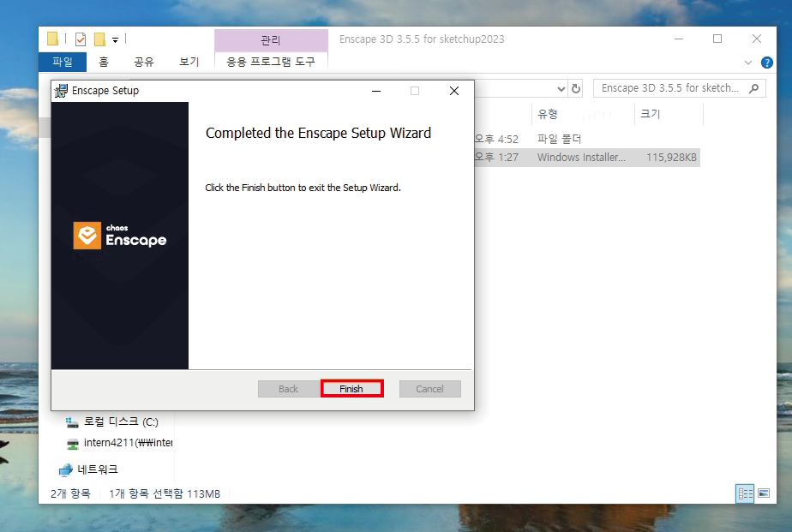792x532 pixels.
Task: Click the intern4211 network drive icon
Action: [73, 444]
